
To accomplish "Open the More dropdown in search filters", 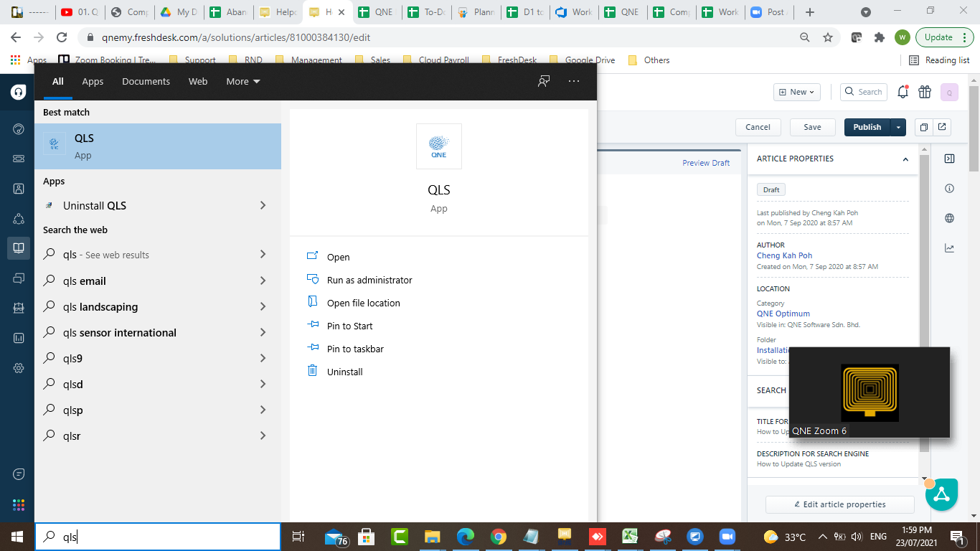I will [x=243, y=81].
